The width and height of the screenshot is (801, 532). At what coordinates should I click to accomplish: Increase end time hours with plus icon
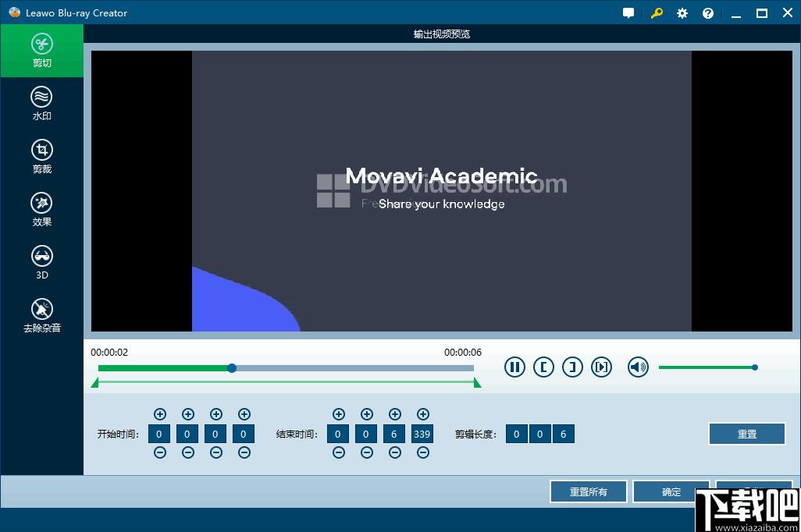click(x=339, y=414)
